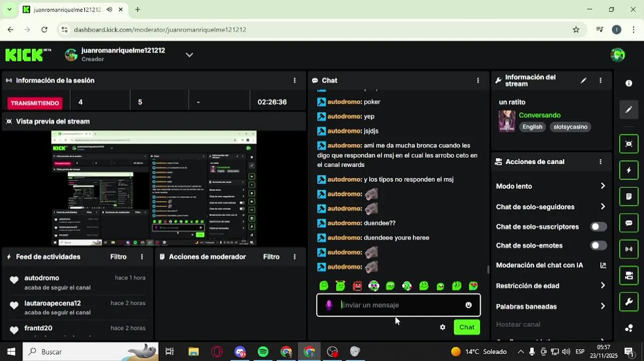644x361 pixels.
Task: Click the purple microphone icon in message box
Action: tap(329, 305)
